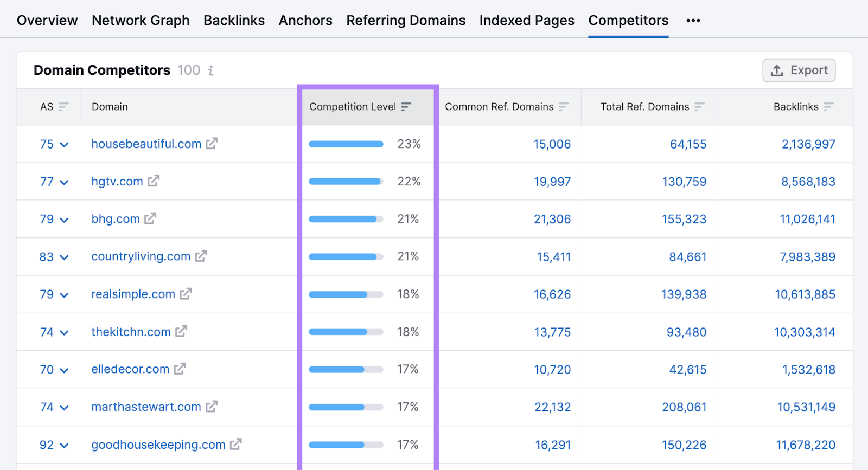868x470 pixels.
Task: Click housebeautiful.com common ref domains 15,006
Action: pos(552,144)
